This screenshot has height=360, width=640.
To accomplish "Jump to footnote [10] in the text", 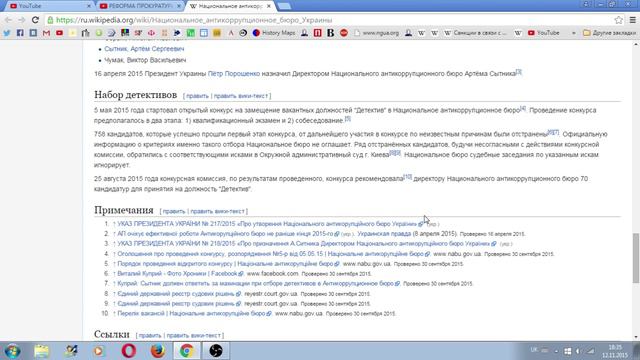I will 408,177.
